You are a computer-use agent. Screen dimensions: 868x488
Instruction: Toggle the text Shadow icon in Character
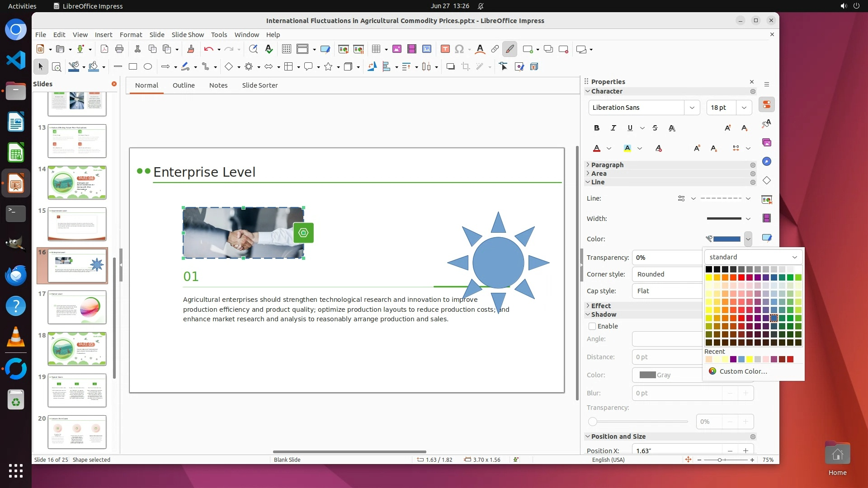point(672,128)
